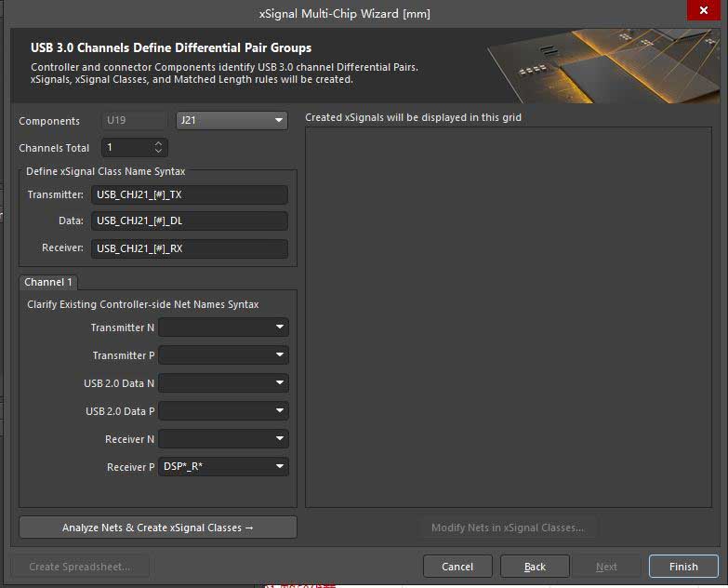Click the Finish button
Image resolution: width=728 pixels, height=588 pixels.
[683, 567]
